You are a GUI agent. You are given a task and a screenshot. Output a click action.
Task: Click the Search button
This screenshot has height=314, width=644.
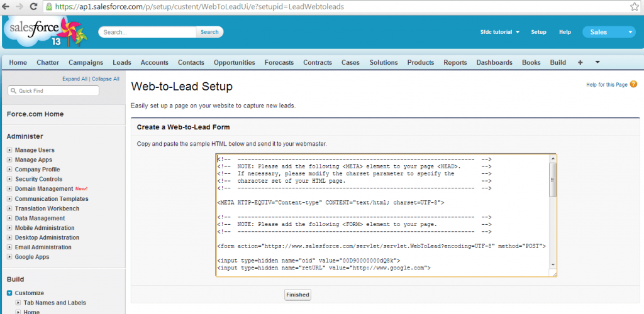[209, 32]
